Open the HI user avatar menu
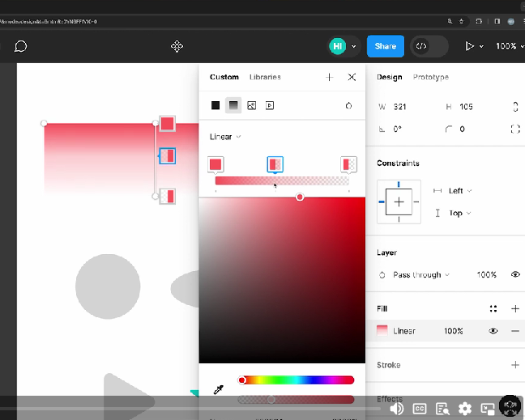This screenshot has width=525, height=420. tap(338, 46)
